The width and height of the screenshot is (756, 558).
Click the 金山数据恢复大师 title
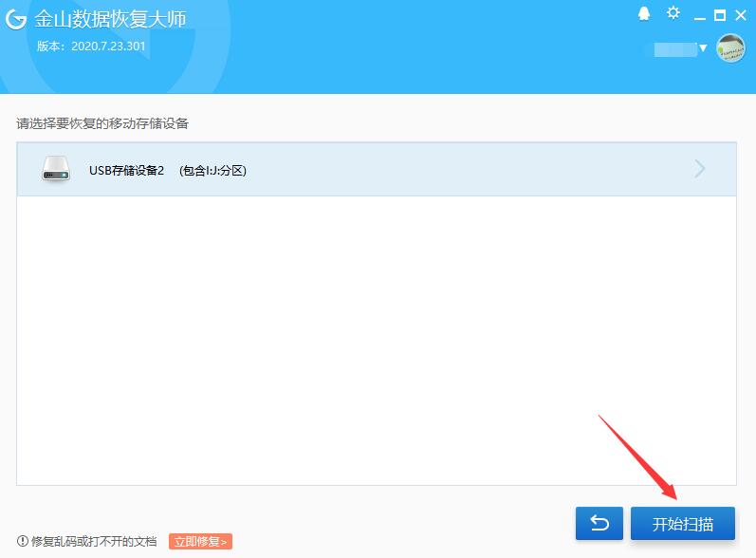click(110, 19)
